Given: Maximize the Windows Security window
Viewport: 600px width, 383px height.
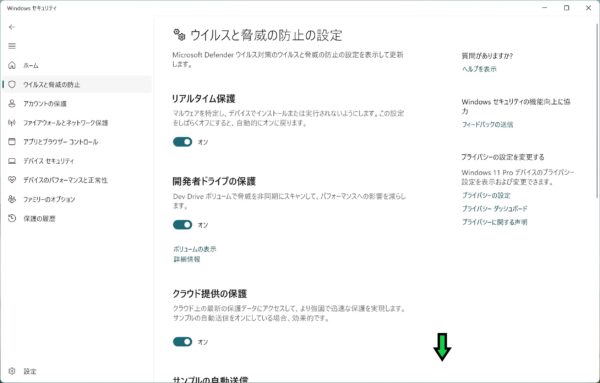Looking at the screenshot, I should [x=567, y=8].
